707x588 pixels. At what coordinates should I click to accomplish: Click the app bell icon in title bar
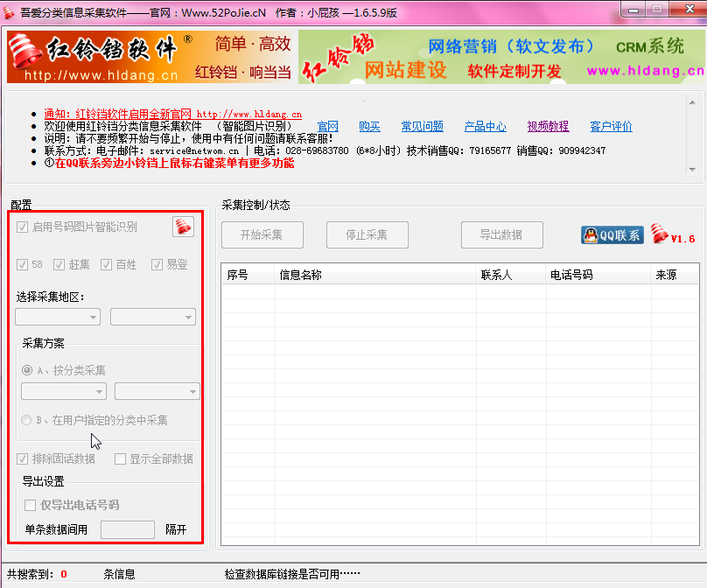9,12
